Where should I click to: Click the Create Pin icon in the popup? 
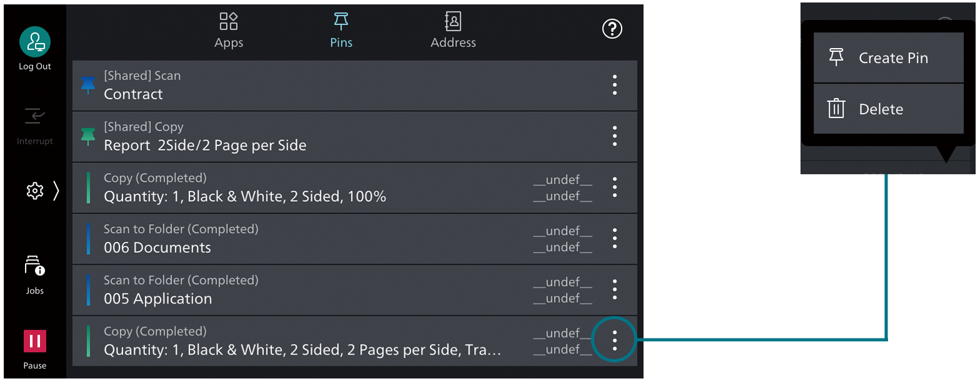836,57
